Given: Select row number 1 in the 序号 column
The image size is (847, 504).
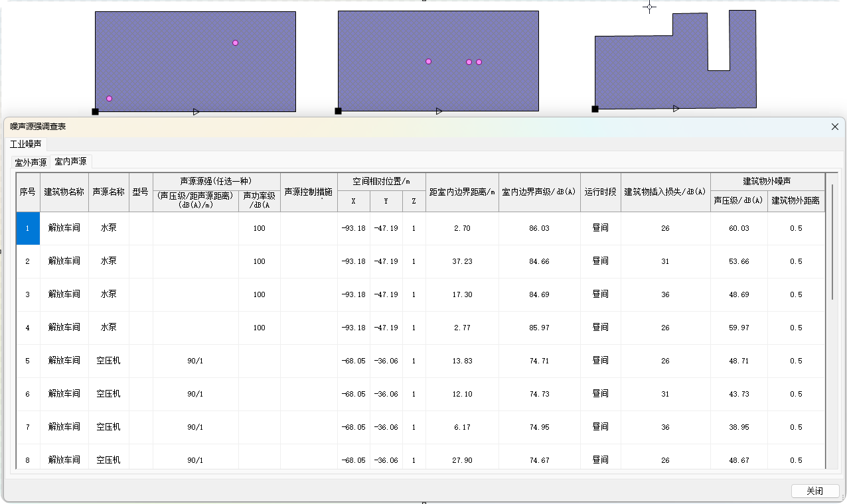Looking at the screenshot, I should pos(28,228).
